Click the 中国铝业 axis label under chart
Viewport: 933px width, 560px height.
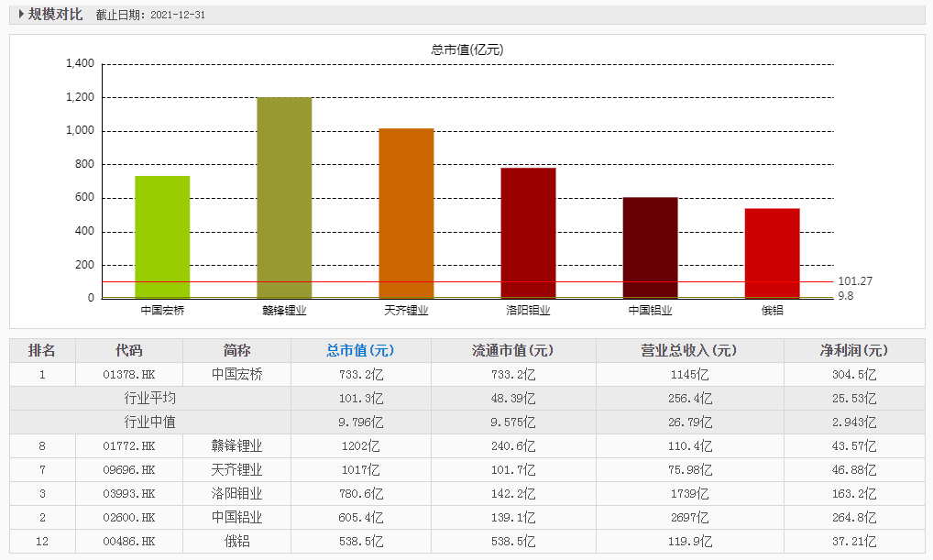coord(651,310)
